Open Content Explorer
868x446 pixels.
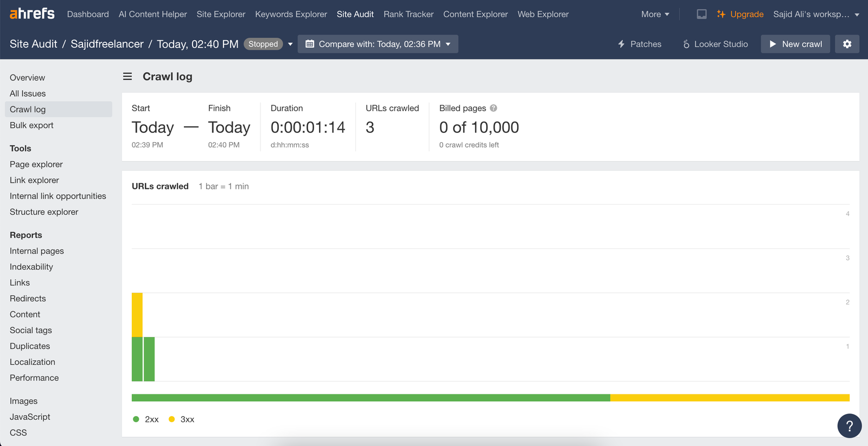point(476,14)
